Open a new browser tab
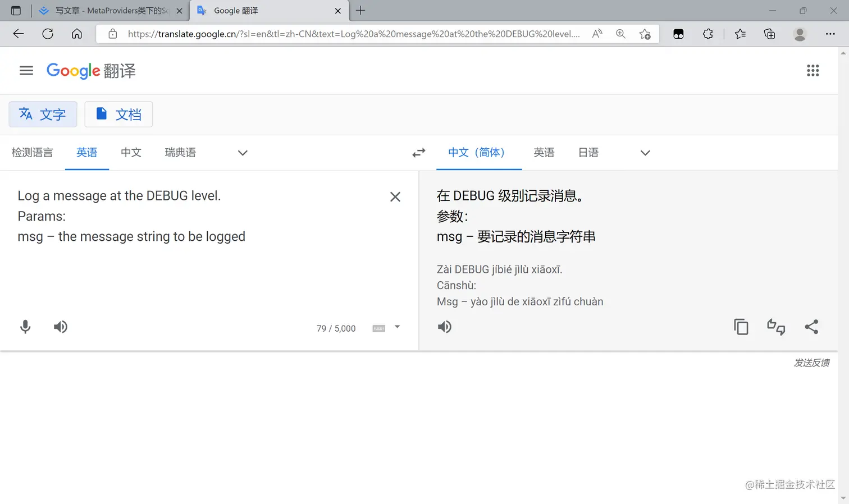849x504 pixels. point(360,10)
